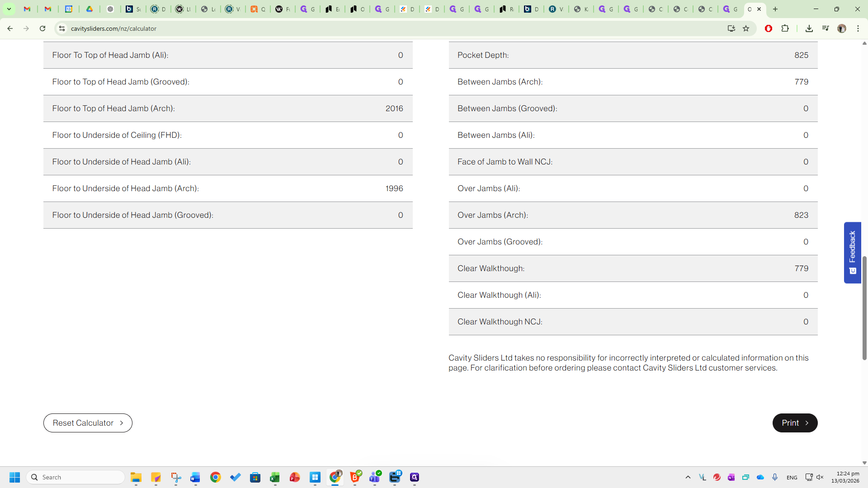Click the install app icon in address bar
The image size is (868, 488).
(731, 28)
